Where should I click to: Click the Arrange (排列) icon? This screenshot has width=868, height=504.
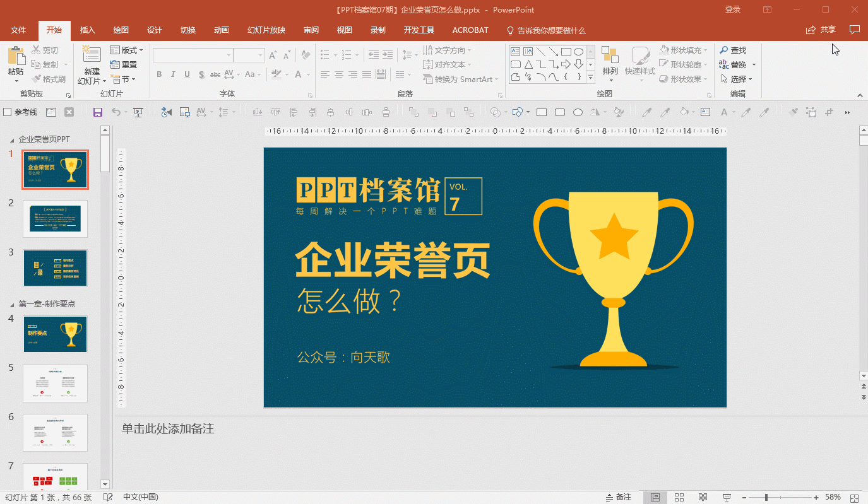(610, 56)
